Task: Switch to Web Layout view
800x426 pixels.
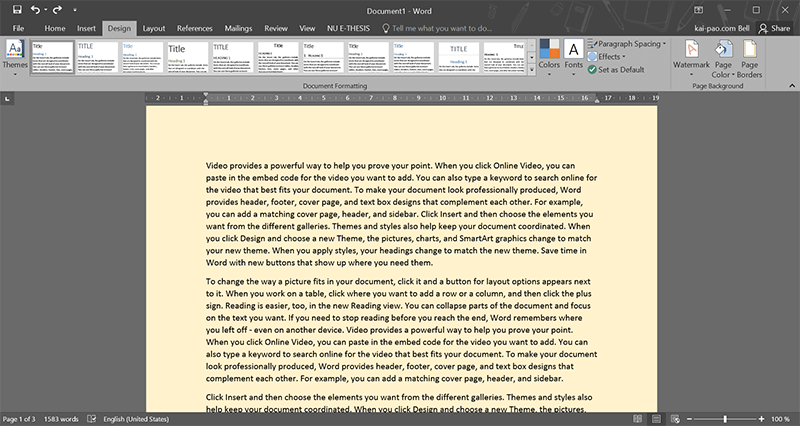Action: tap(675, 419)
